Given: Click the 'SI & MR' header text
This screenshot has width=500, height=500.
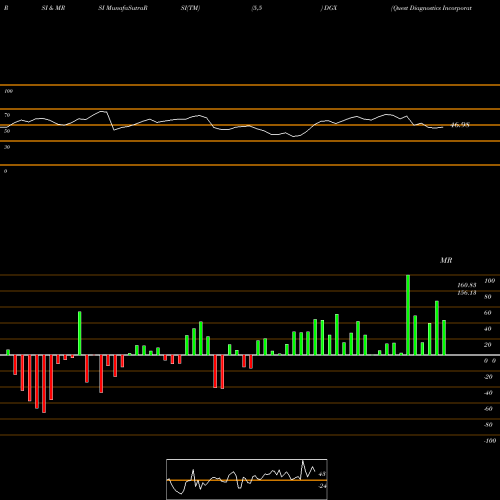Looking at the screenshot, I should point(53,8).
